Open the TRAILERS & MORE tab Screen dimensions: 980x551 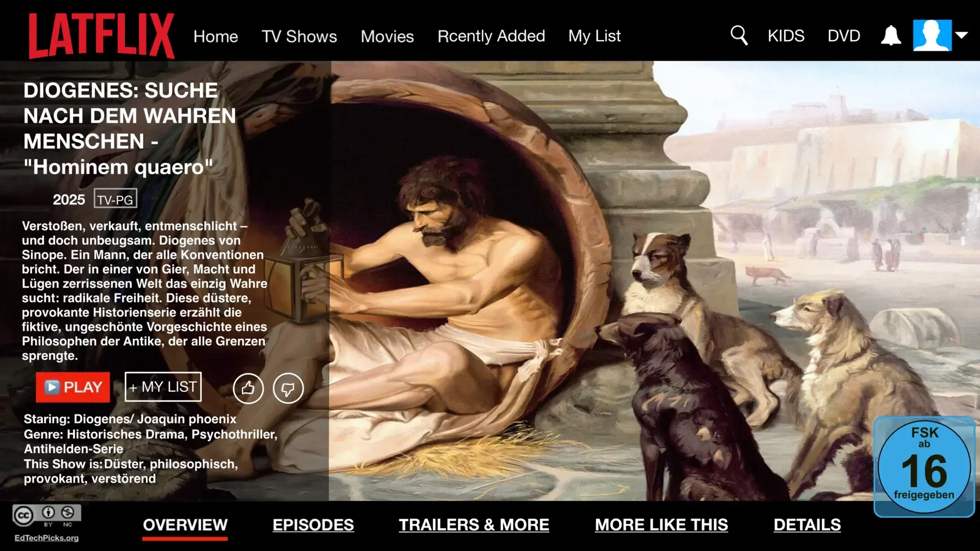474,525
